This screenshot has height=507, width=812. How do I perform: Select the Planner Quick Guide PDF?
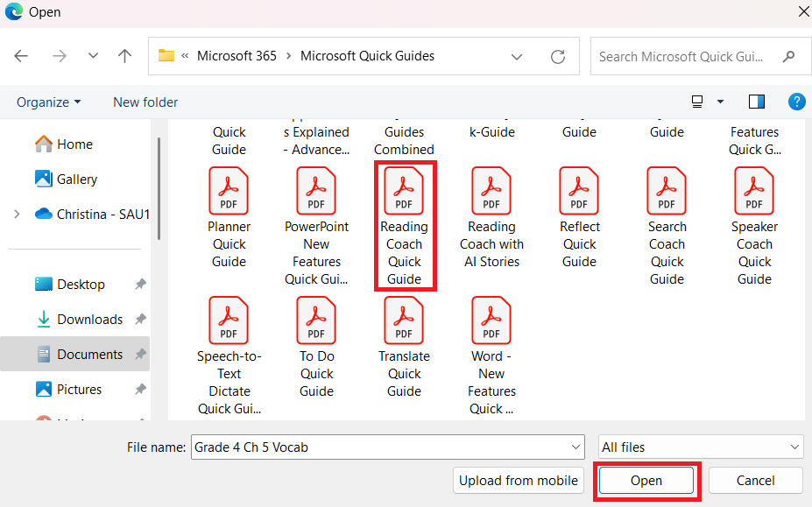pyautogui.click(x=229, y=217)
